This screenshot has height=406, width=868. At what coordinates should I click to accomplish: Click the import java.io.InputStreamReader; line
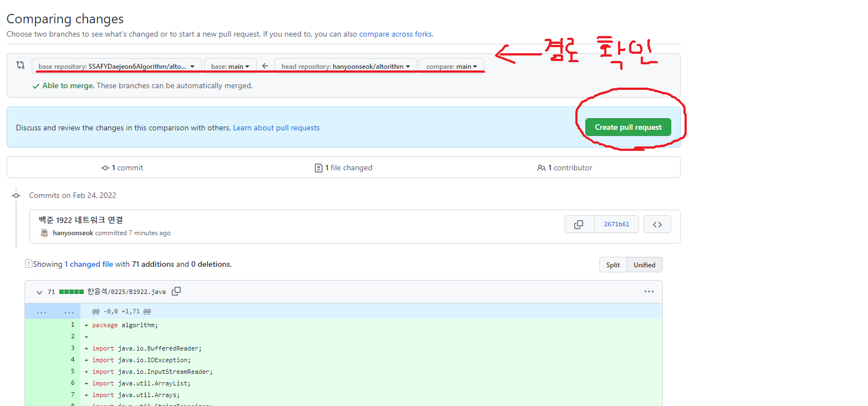pos(152,372)
